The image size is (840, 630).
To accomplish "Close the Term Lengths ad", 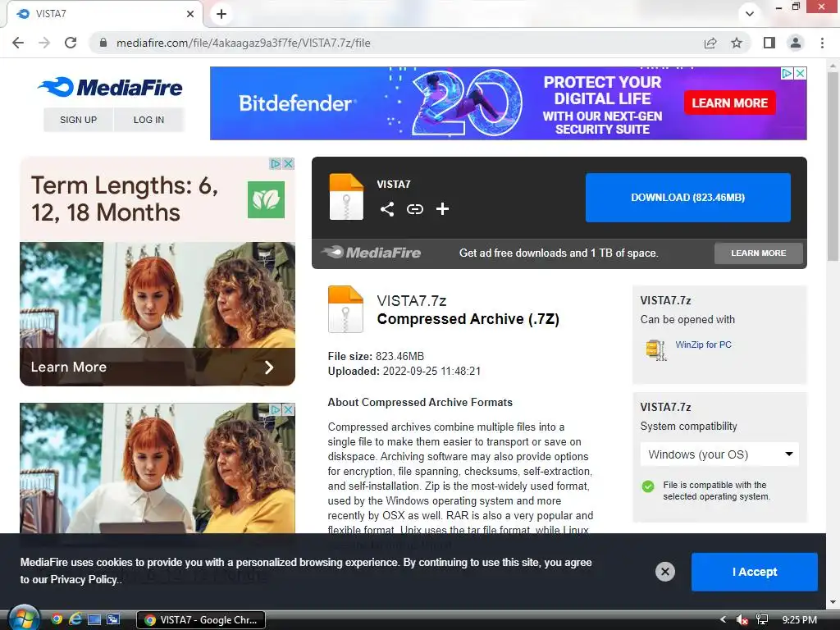I will tap(288, 163).
